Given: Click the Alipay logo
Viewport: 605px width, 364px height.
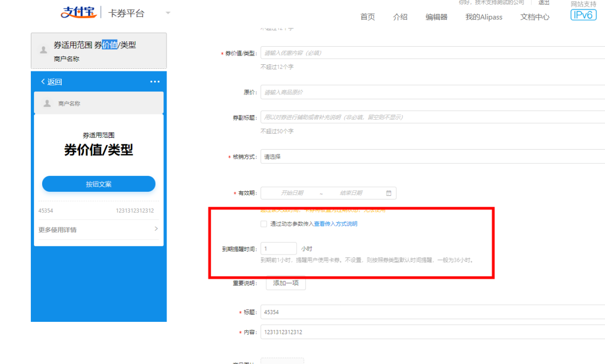Looking at the screenshot, I should (x=78, y=12).
